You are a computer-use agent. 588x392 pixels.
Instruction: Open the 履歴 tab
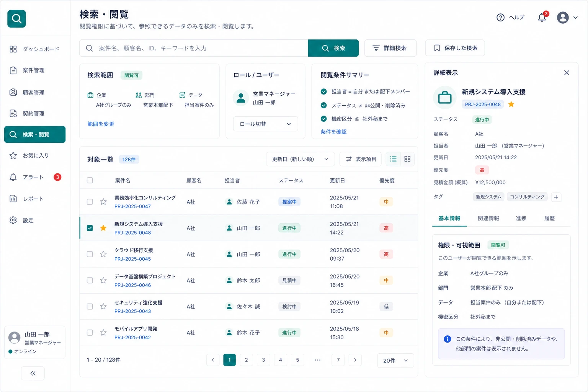pos(550,218)
